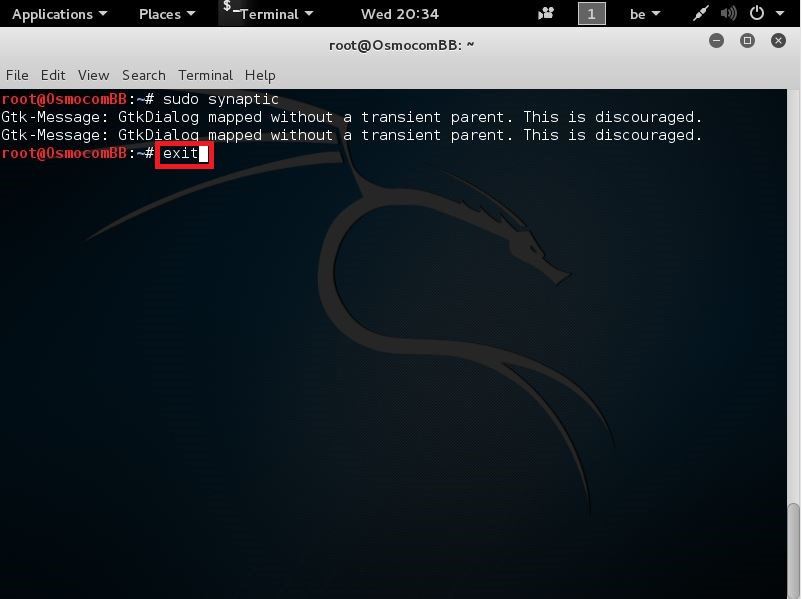Expand the system menu arrow
This screenshot has width=802, height=599.
780,14
